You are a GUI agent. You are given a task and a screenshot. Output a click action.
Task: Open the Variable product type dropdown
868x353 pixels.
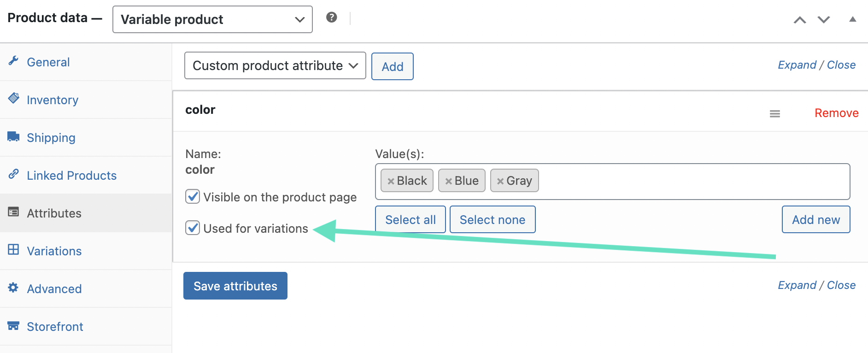click(212, 19)
